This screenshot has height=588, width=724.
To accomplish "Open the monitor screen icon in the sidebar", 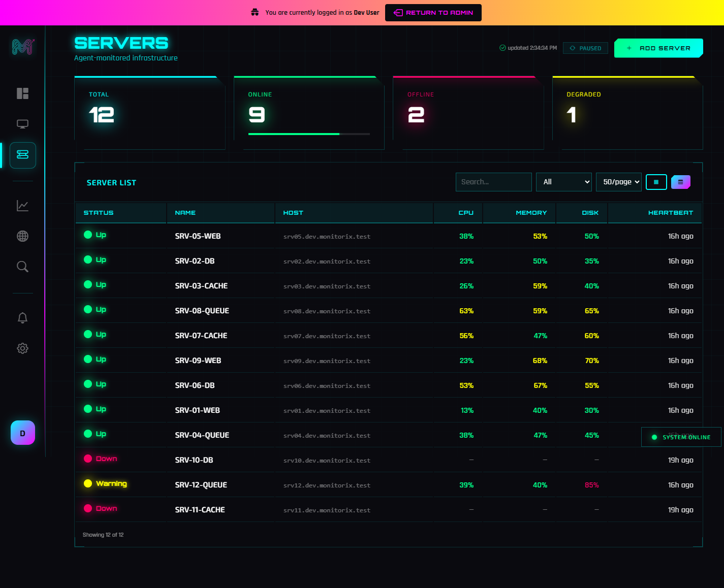I will tap(22, 124).
